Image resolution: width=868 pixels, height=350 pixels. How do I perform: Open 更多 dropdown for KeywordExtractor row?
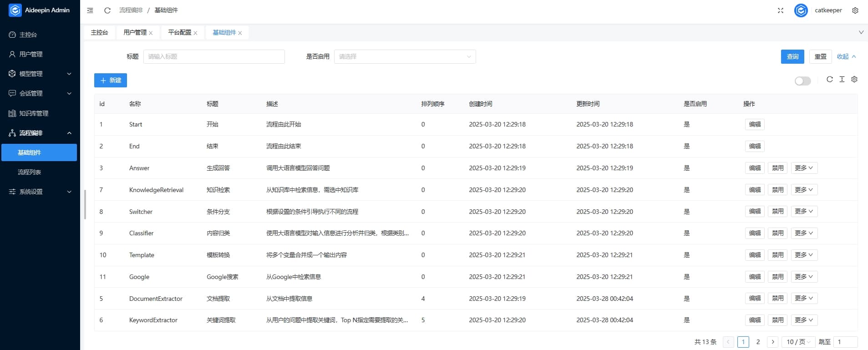(804, 320)
